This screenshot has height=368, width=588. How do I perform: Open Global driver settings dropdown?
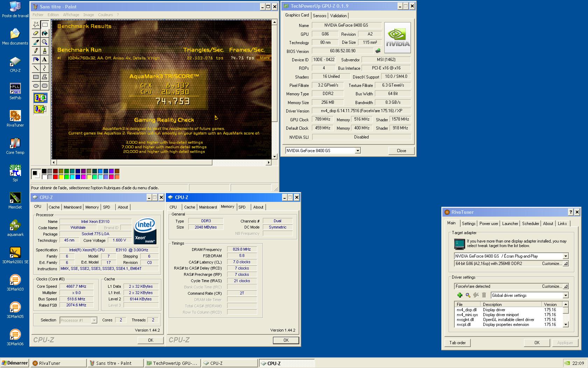click(x=566, y=295)
